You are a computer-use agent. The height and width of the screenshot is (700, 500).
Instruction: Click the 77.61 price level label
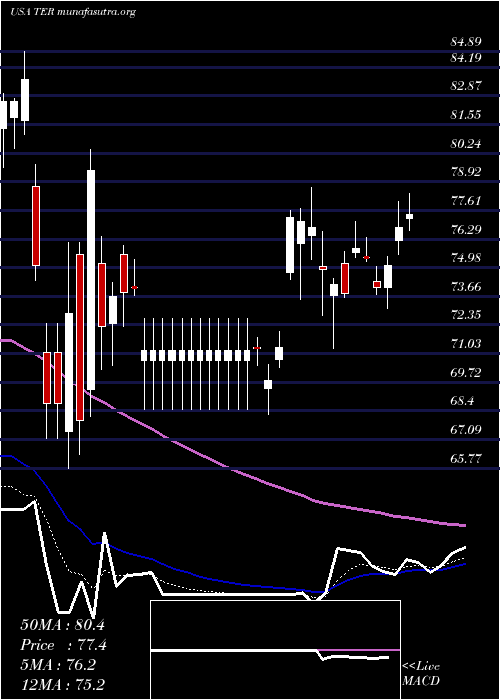(x=466, y=200)
